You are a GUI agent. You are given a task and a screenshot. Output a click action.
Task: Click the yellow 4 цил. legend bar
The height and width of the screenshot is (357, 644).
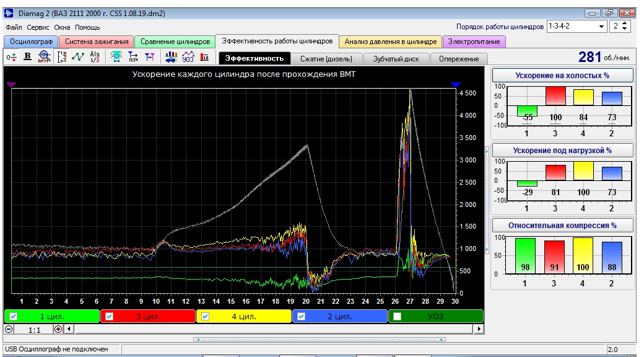pyautogui.click(x=244, y=316)
